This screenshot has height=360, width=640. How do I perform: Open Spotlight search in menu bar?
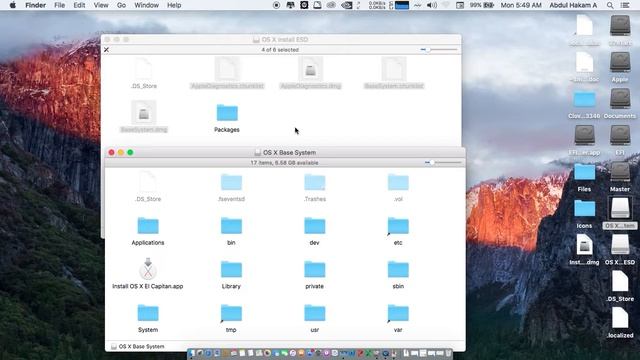610,5
